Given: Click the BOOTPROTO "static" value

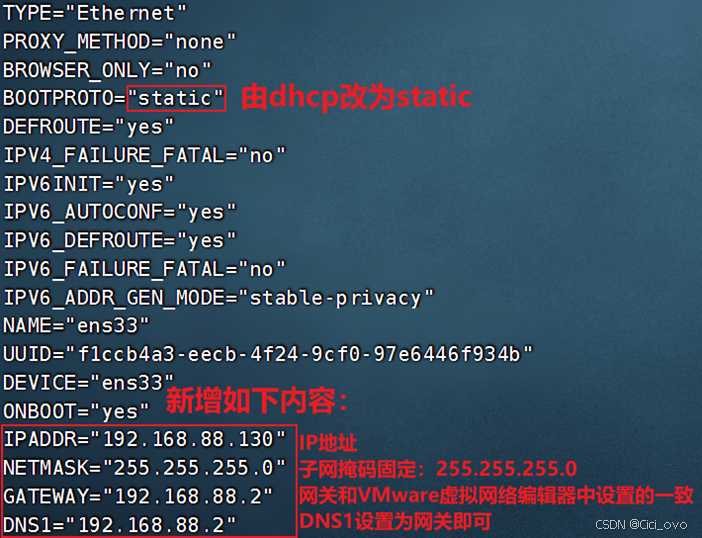Looking at the screenshot, I should click(x=176, y=98).
